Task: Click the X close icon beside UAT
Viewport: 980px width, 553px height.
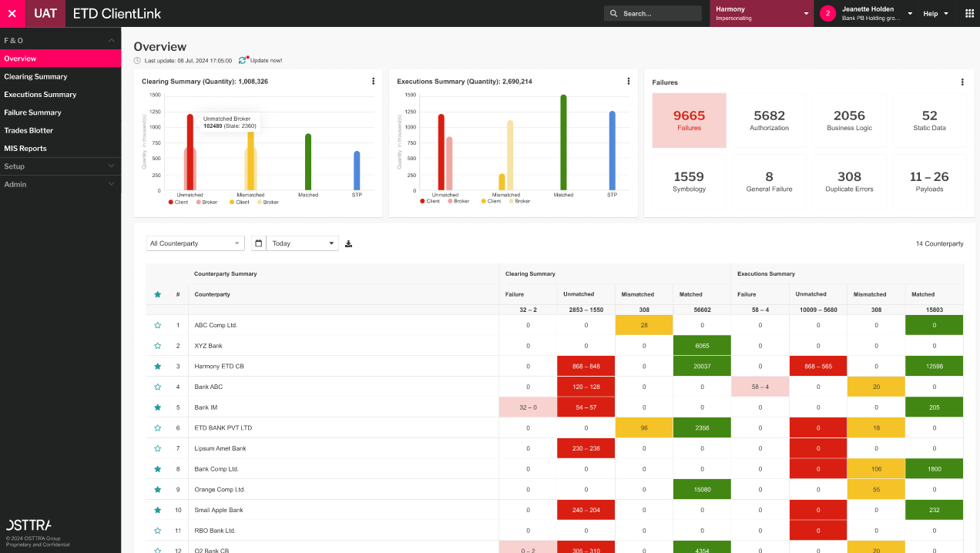Action: (x=12, y=13)
